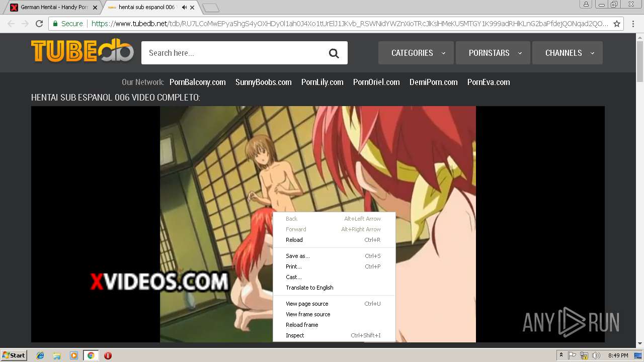The height and width of the screenshot is (362, 644).
Task: Show hidden tray icons arrow
Action: pos(561,355)
